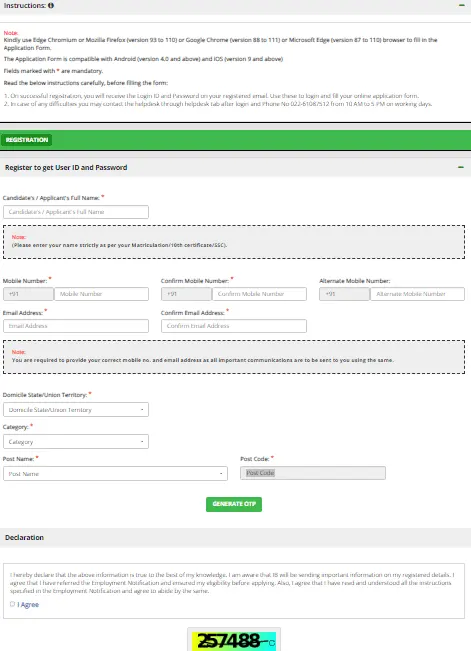Viewport: 471px width, 651px height.
Task: Tick the I Agree checkbox
Action: (12, 604)
